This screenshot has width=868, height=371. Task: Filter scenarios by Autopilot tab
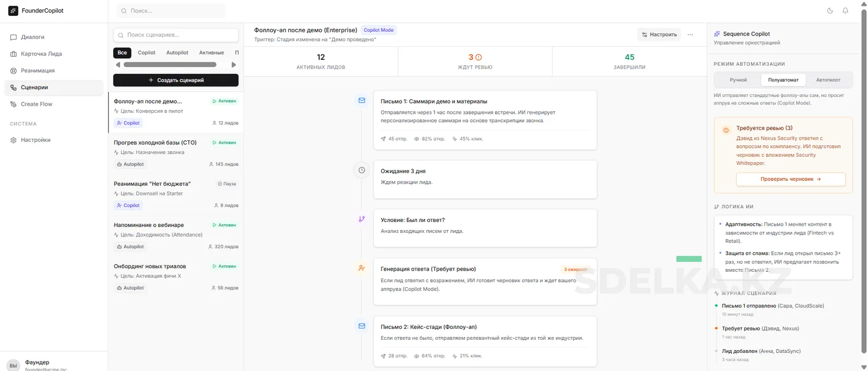coord(177,53)
